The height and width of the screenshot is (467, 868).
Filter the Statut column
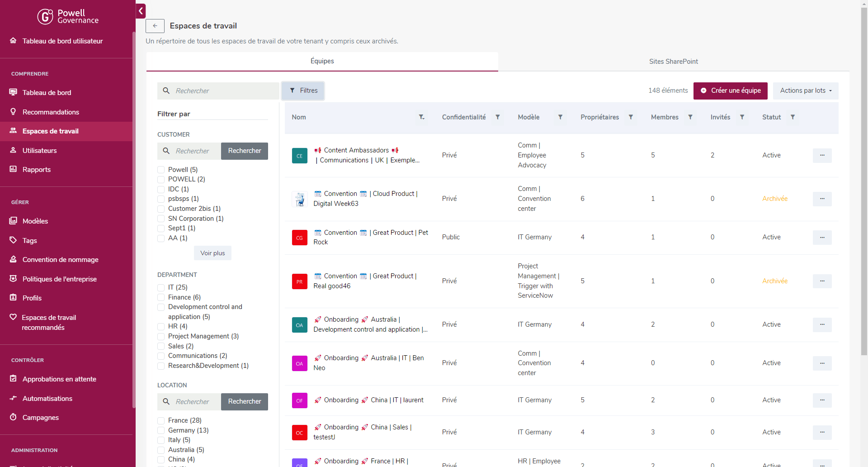point(793,117)
